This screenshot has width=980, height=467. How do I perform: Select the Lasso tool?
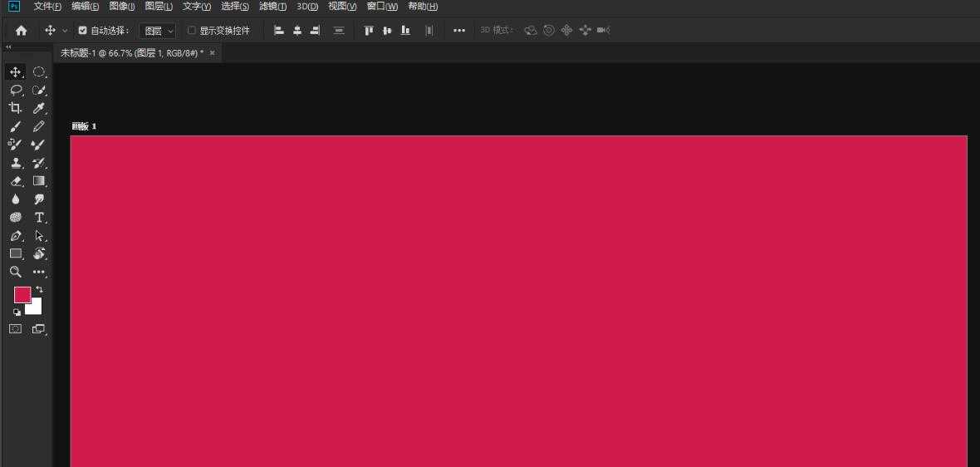[x=15, y=90]
